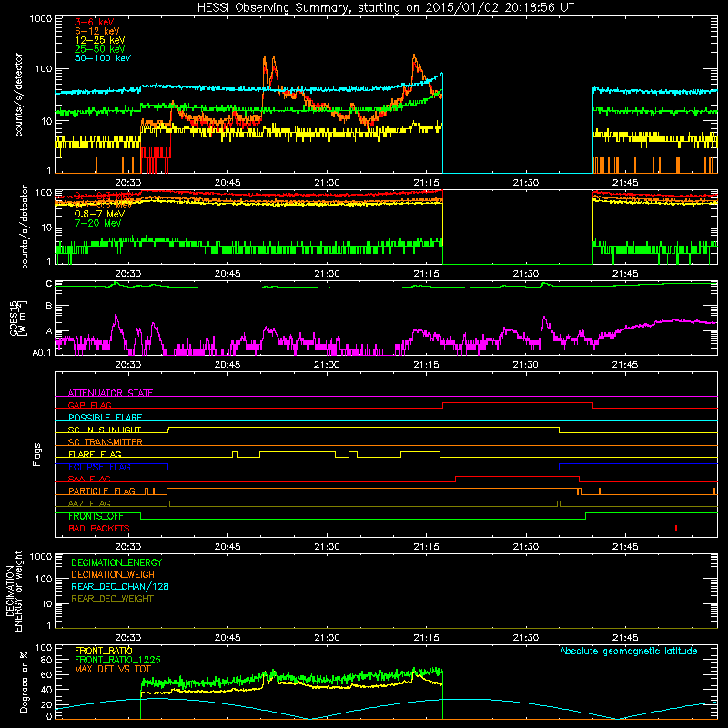Screen dimensions: 728x728
Task: Click the SAA_FLAG label
Action: [x=89, y=479]
